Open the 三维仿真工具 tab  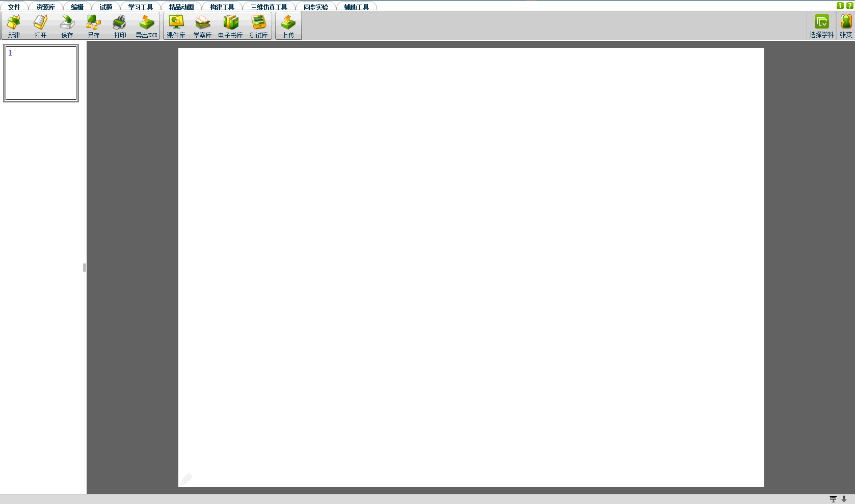269,7
